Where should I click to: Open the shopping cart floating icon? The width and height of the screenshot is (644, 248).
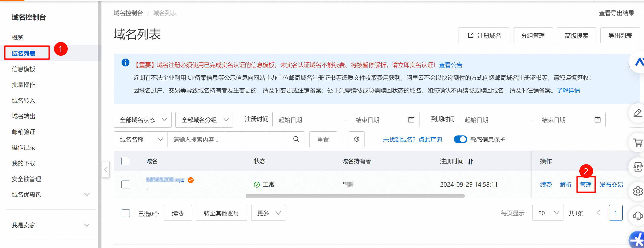pos(638,143)
